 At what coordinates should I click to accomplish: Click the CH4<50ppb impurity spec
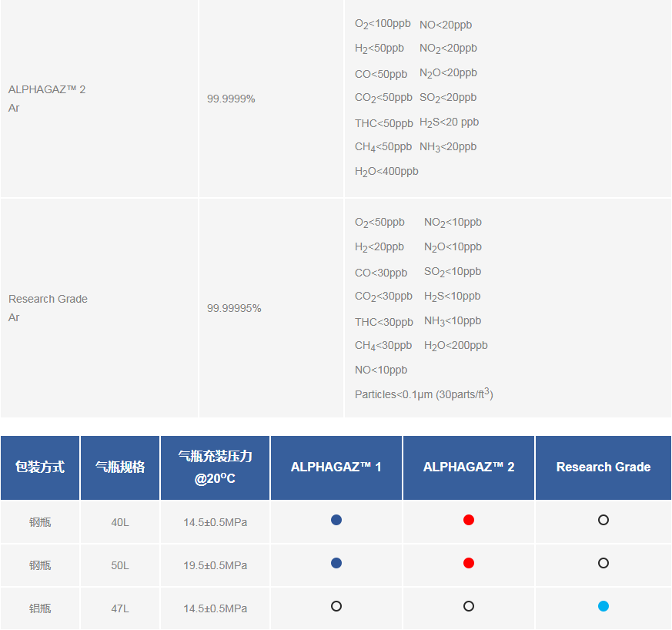(383, 147)
